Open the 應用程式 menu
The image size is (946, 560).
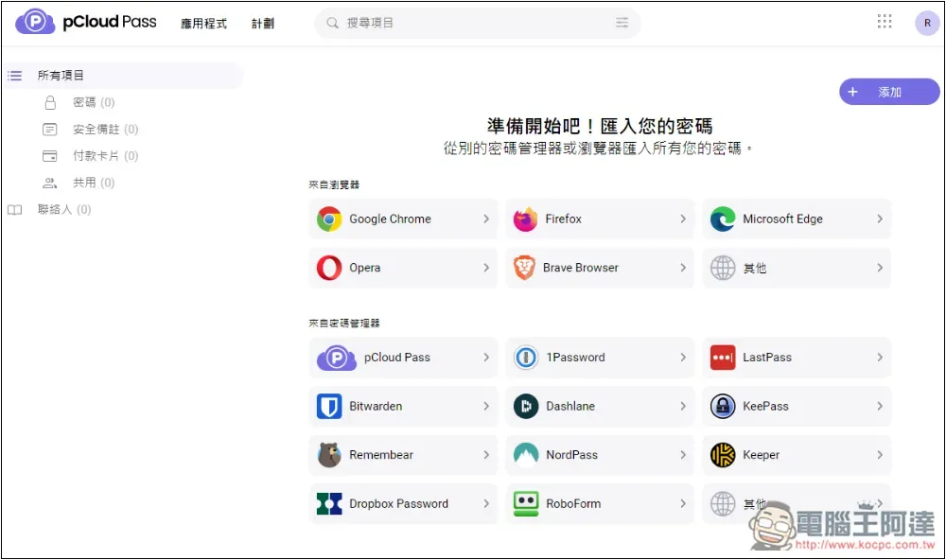point(203,24)
